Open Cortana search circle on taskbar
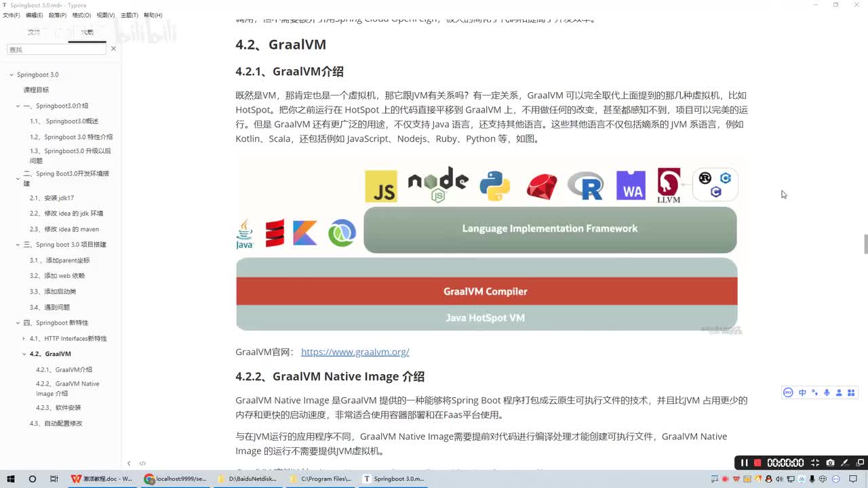 pyautogui.click(x=32, y=479)
